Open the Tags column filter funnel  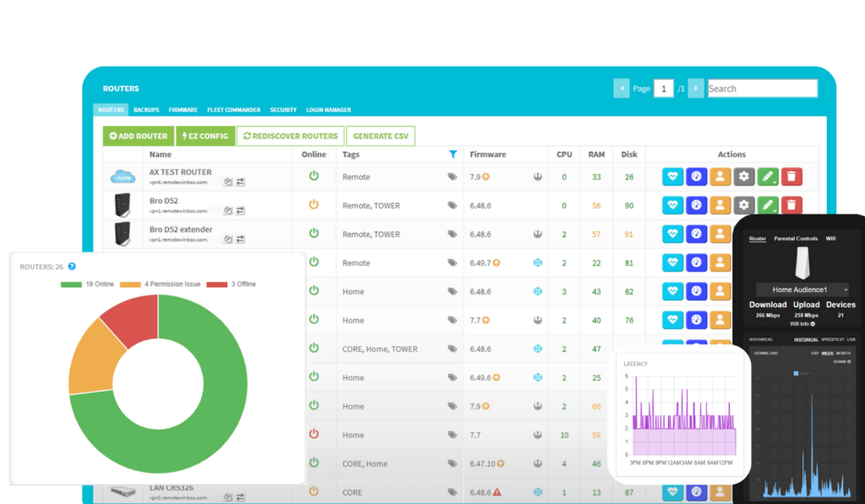(x=454, y=154)
